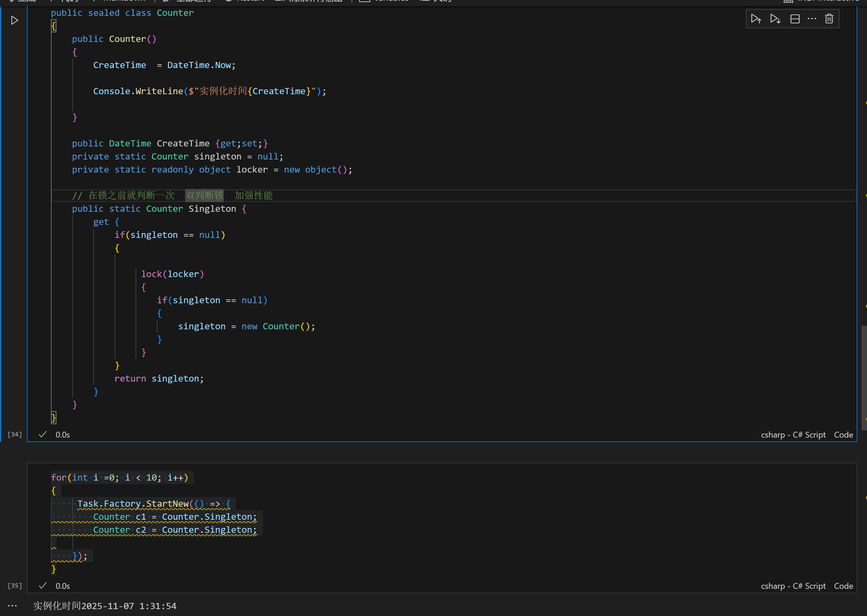
Task: Change second cell's csharp language mode
Action: tap(793, 586)
